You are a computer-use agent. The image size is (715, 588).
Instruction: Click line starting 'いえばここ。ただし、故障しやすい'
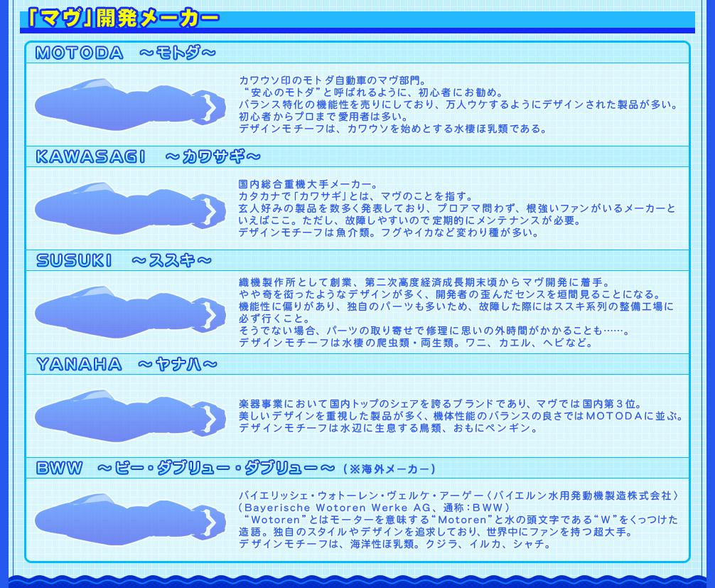click(410, 221)
